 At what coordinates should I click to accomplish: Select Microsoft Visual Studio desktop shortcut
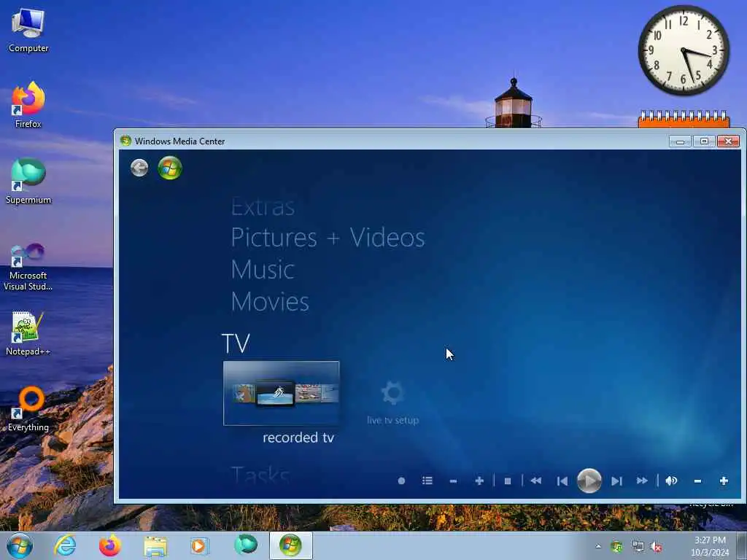point(28,267)
